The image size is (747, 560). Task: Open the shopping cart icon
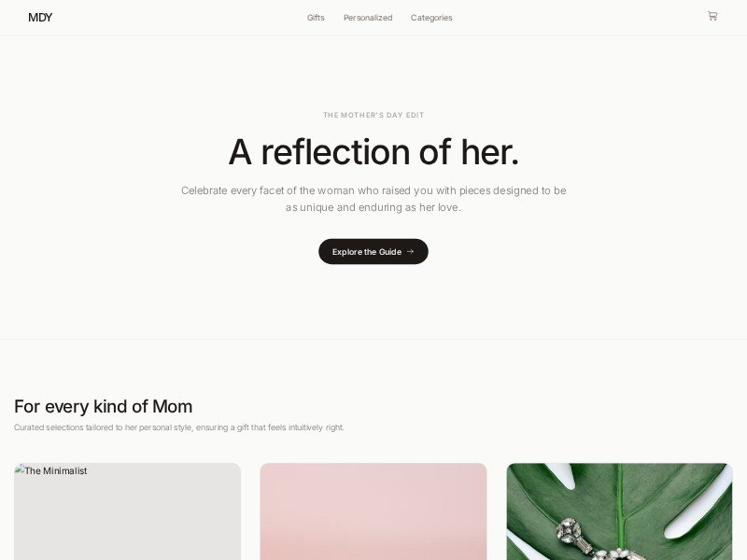[712, 16]
